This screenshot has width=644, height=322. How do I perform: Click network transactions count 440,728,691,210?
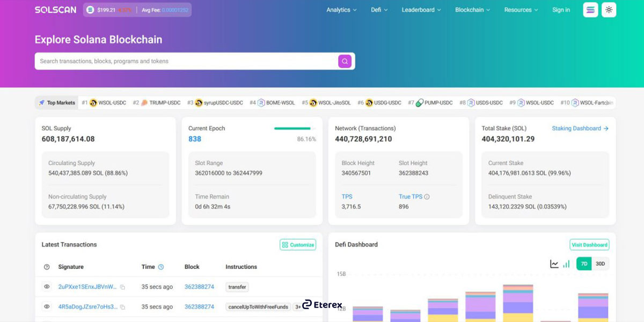pyautogui.click(x=363, y=139)
